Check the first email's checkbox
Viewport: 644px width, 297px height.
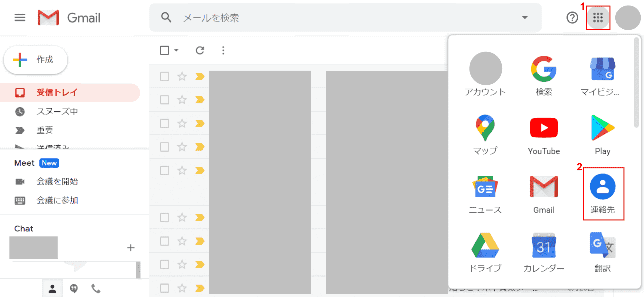coord(164,76)
